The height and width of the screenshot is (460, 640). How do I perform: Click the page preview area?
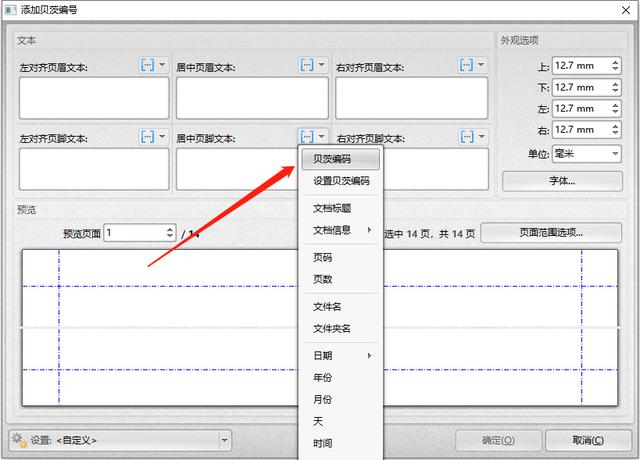click(320, 328)
